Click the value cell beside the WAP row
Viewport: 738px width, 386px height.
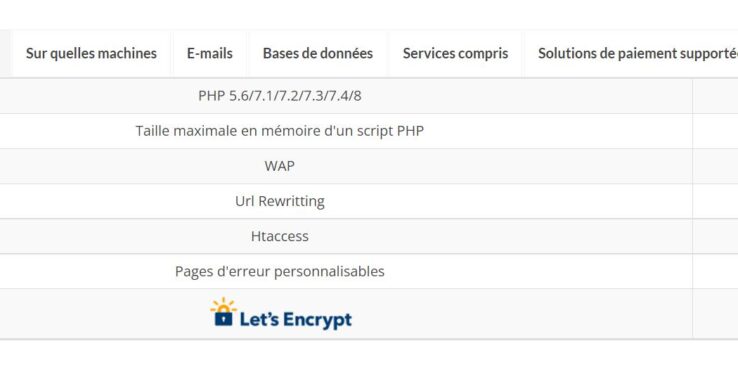point(715,166)
